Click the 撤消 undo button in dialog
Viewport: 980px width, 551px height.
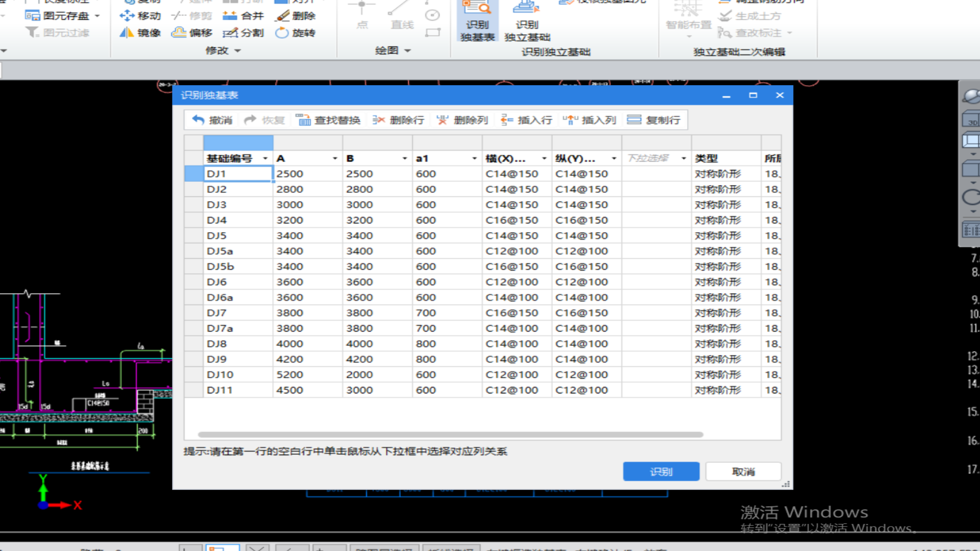click(212, 120)
